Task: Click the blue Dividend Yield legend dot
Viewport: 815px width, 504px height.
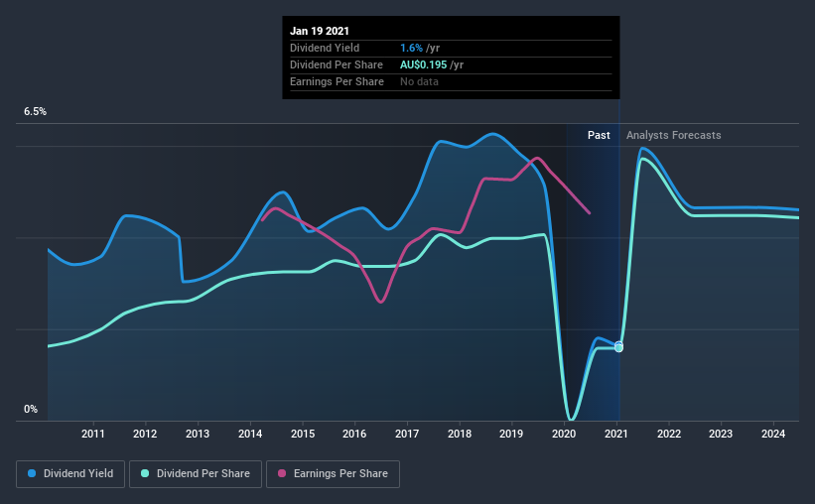Action: [32, 473]
